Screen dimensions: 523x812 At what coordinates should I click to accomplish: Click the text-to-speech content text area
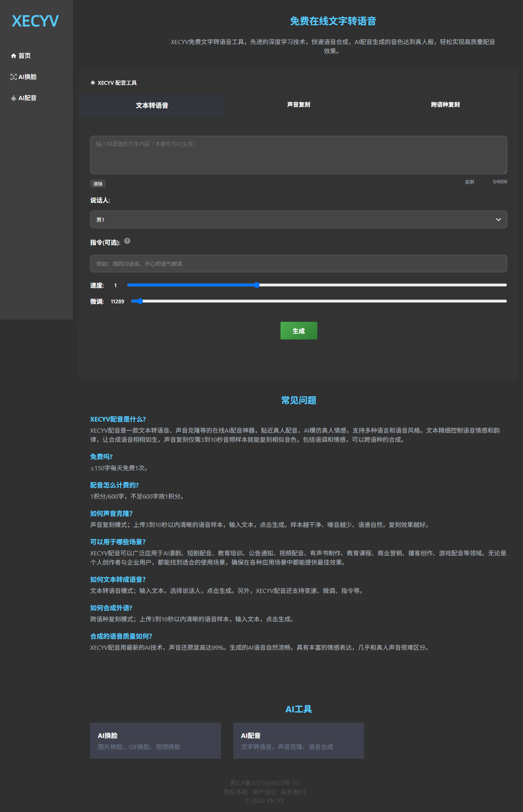coord(299,155)
